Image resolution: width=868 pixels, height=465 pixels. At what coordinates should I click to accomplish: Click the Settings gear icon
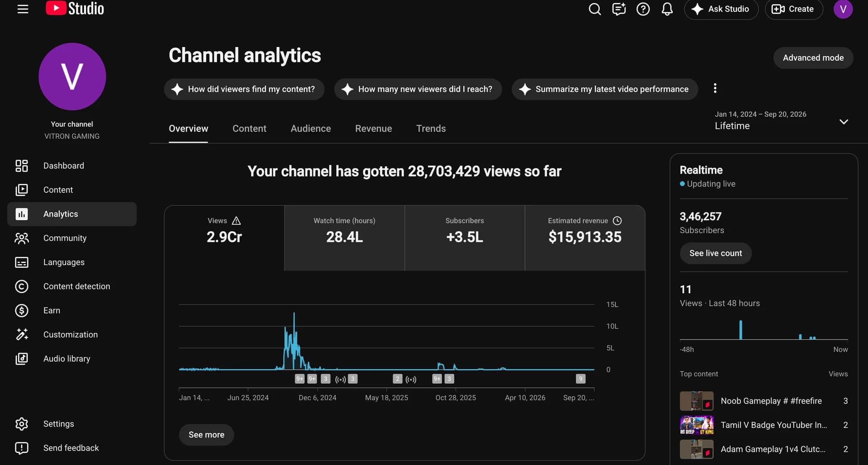(x=22, y=424)
